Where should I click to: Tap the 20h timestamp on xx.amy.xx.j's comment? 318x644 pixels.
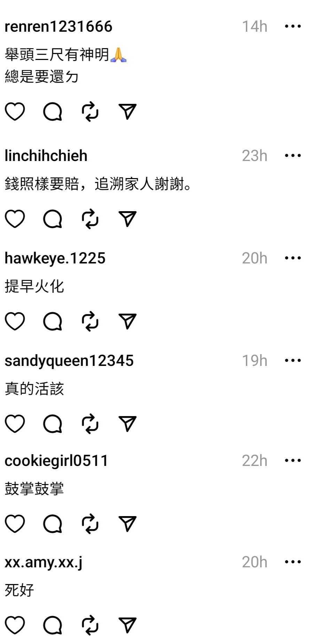[255, 562]
